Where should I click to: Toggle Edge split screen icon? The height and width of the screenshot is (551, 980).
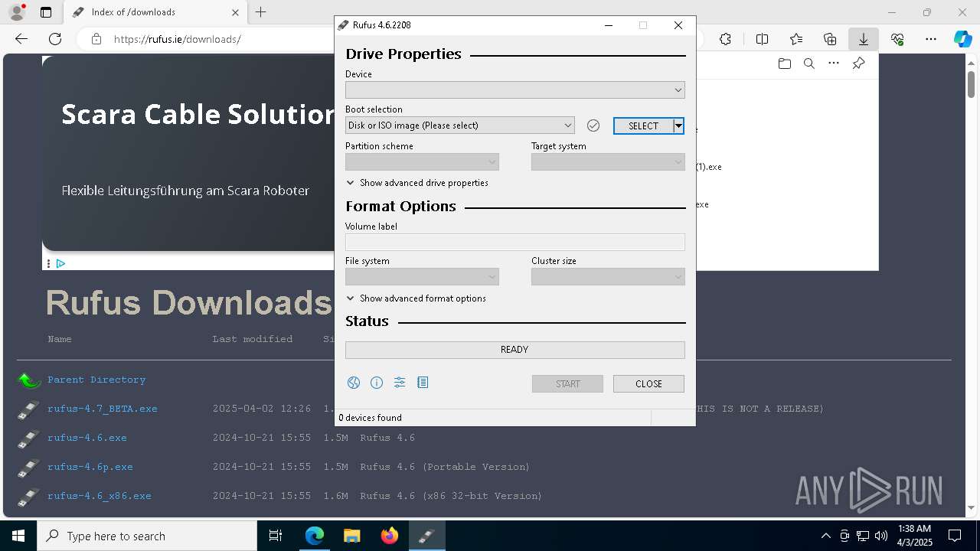pos(762,39)
